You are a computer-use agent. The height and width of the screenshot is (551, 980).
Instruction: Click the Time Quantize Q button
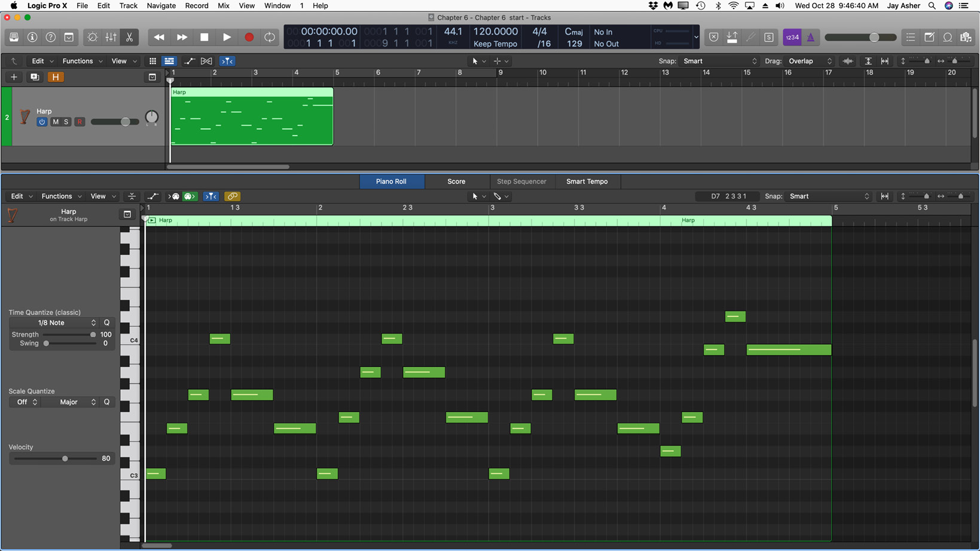pyautogui.click(x=106, y=323)
